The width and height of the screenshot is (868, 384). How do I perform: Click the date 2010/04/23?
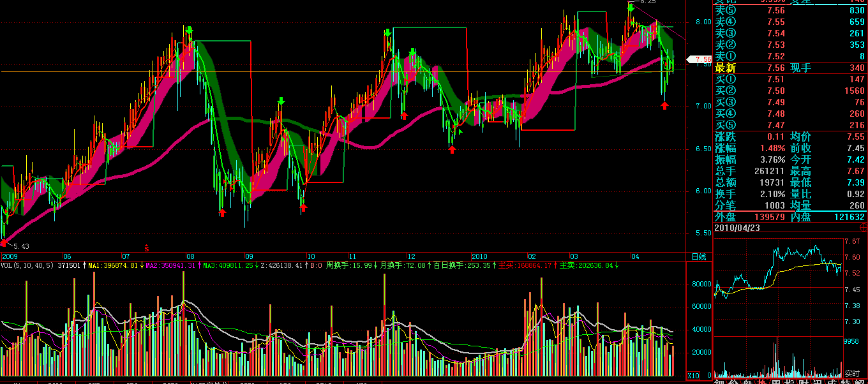[738, 227]
